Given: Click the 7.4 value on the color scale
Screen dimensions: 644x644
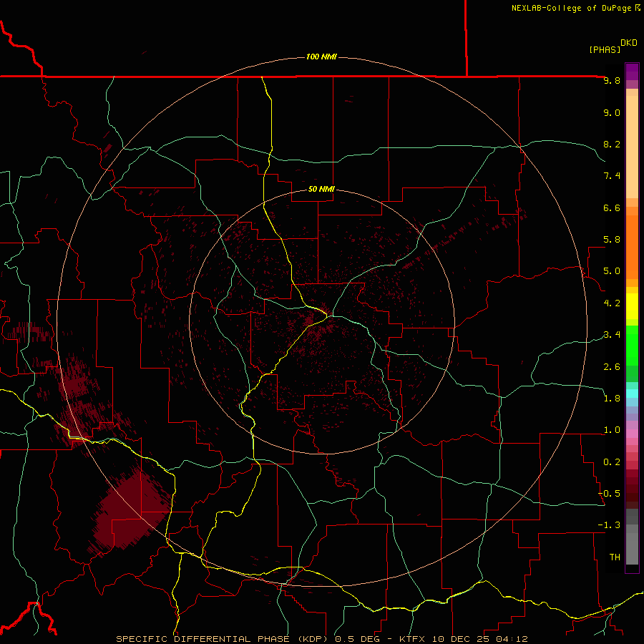Looking at the screenshot, I should [612, 176].
